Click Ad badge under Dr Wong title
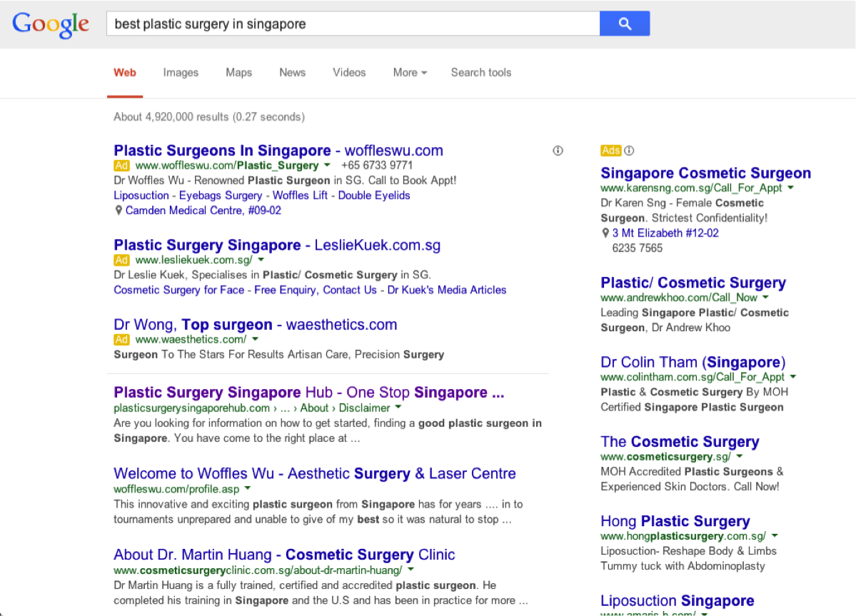The image size is (856, 616). point(121,339)
